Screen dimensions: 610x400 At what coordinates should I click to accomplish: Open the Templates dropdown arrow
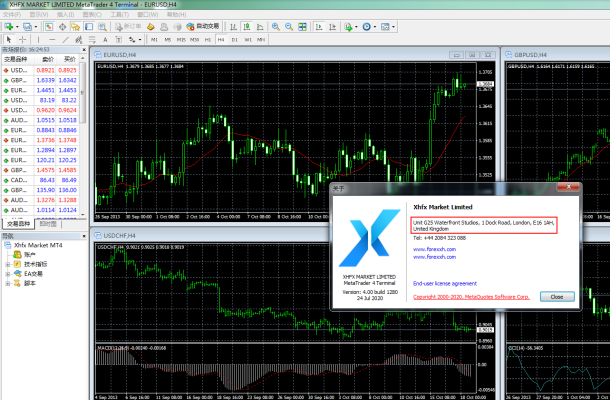click(x=394, y=27)
